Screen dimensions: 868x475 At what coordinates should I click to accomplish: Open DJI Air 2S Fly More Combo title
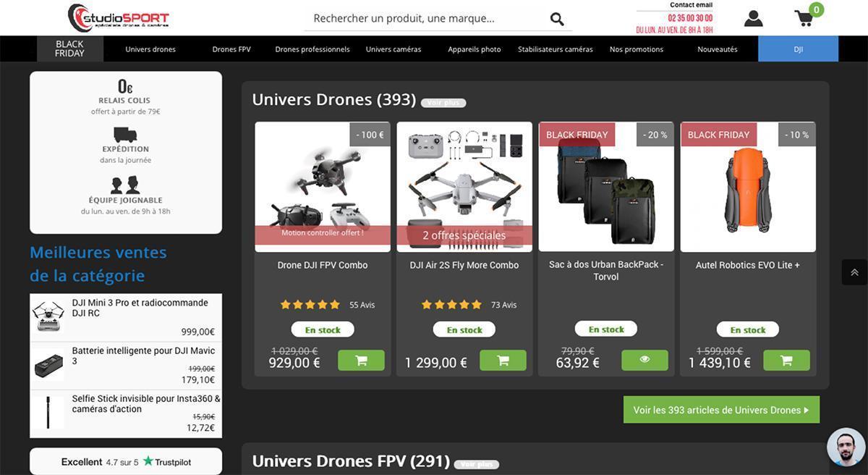click(x=464, y=265)
